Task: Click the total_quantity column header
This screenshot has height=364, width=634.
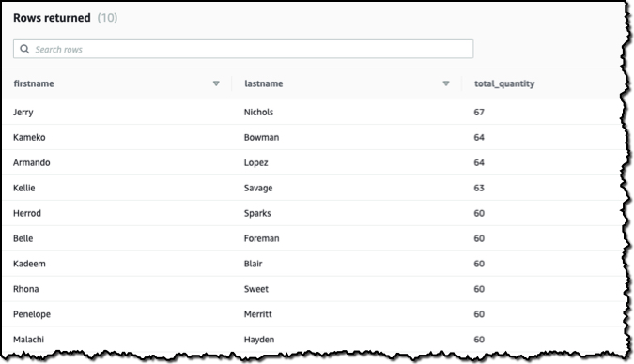Action: 504,83
